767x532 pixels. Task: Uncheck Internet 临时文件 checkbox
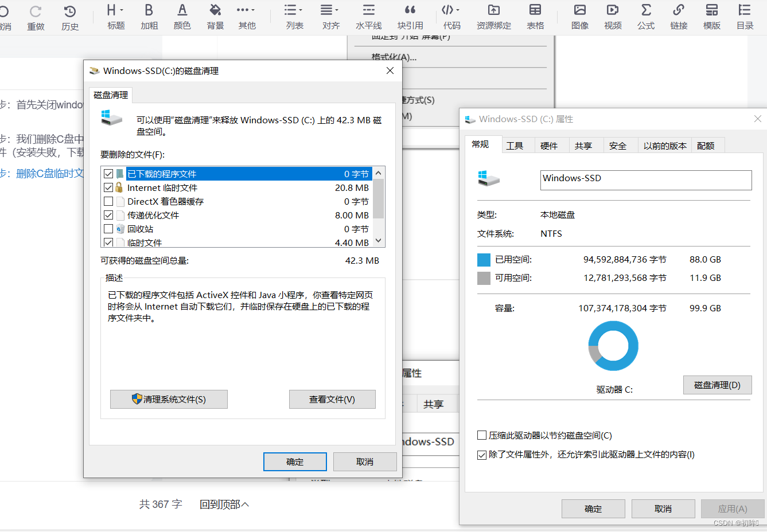(x=108, y=187)
